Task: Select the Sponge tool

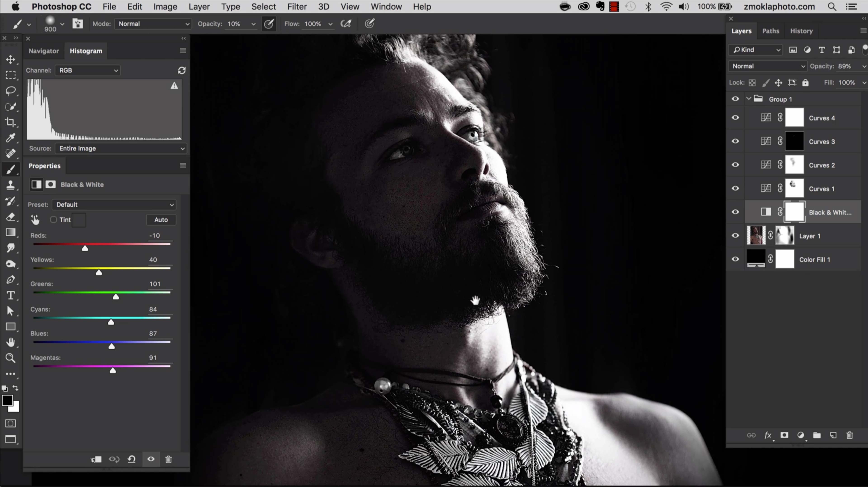Action: tap(10, 264)
